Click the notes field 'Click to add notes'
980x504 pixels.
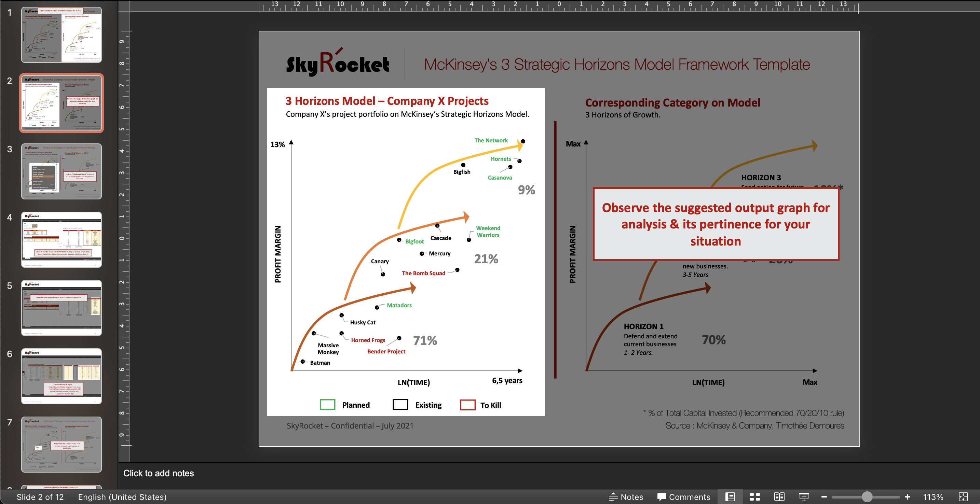click(x=158, y=473)
